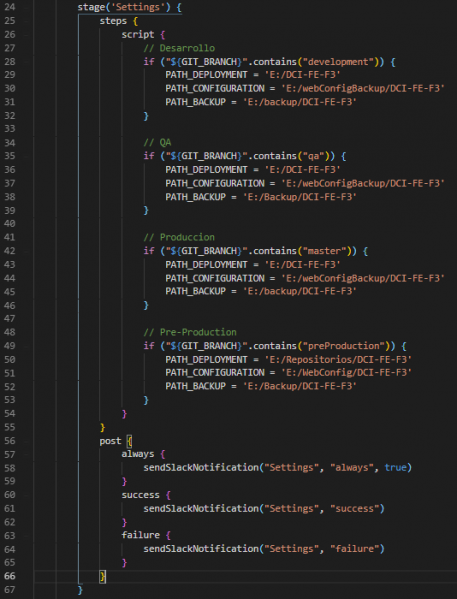Select line number 66 in the gutter
457x599 pixels.
click(9, 576)
